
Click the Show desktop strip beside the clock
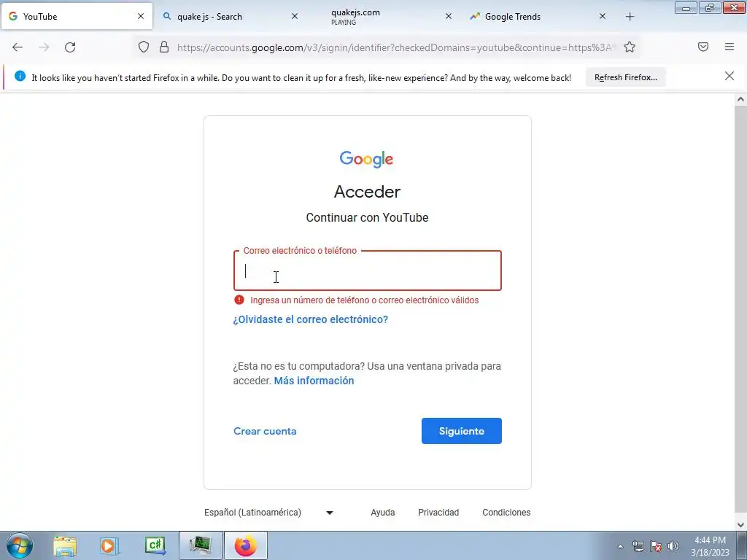point(741,545)
